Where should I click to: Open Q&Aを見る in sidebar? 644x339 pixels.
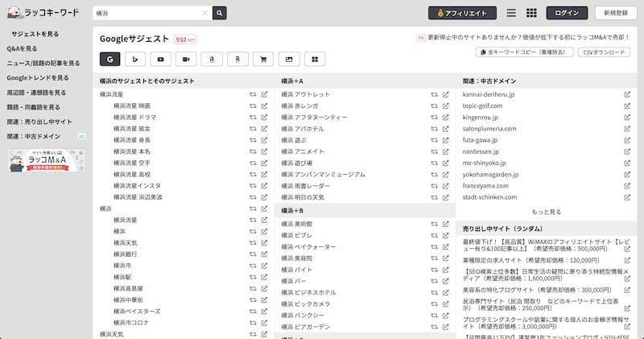coord(22,48)
